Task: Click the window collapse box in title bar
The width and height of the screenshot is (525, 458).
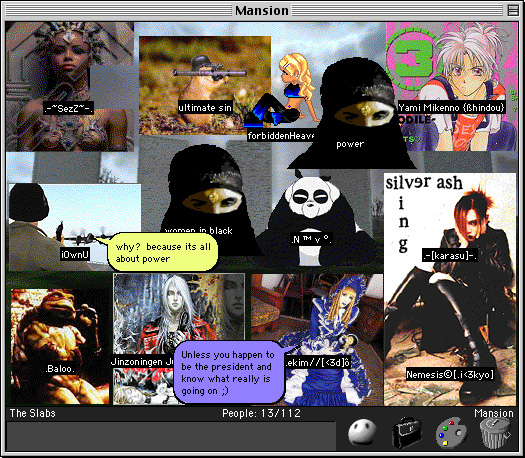Action: (513, 10)
